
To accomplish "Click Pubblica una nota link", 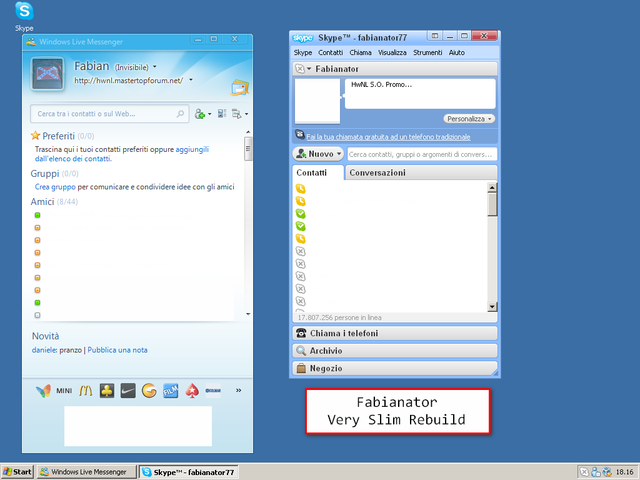I will click(118, 350).
